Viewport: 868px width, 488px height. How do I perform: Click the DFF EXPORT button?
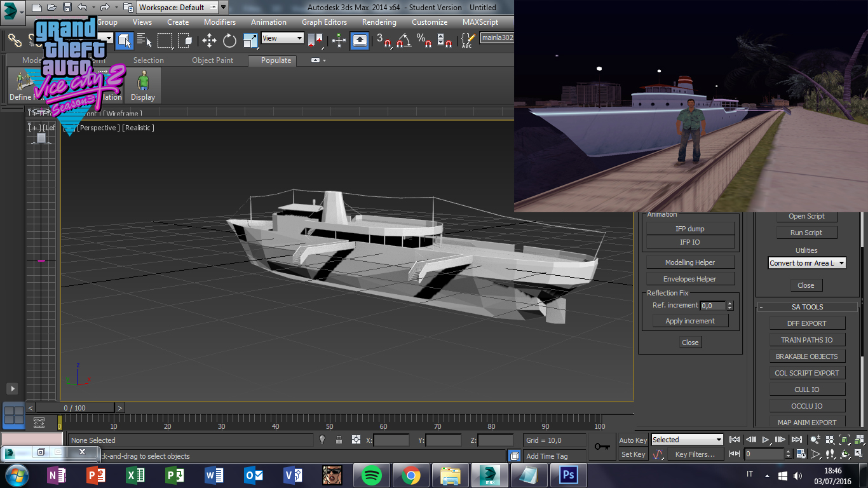[807, 323]
